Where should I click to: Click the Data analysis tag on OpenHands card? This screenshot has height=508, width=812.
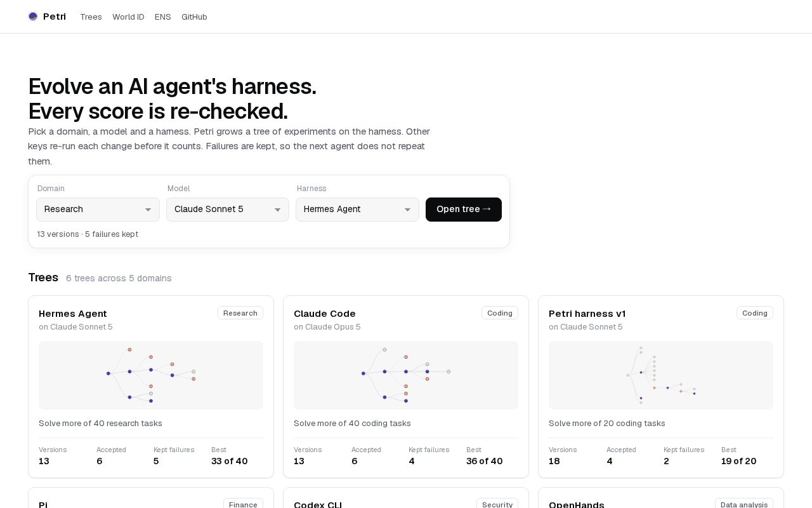point(744,504)
